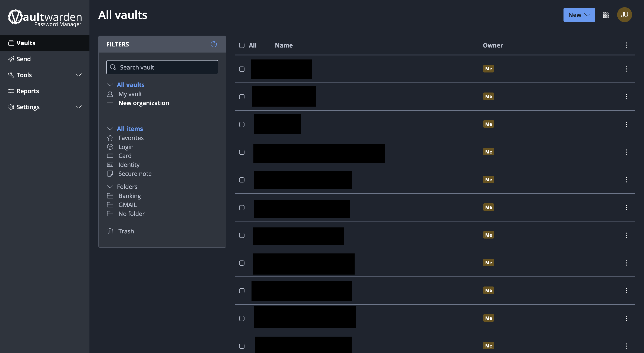The height and width of the screenshot is (353, 644).
Task: Open three-dot options for third vault item
Action: point(626,124)
